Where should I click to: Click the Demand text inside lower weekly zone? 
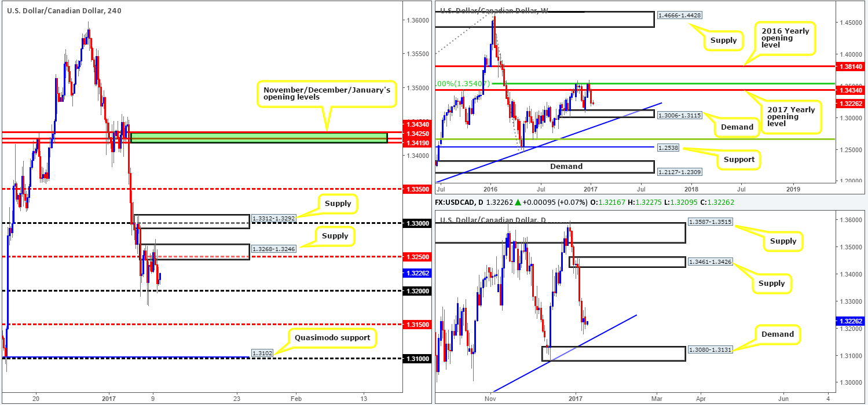(566, 166)
